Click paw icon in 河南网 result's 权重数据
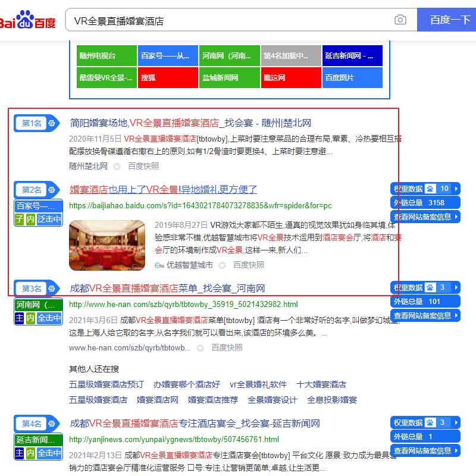 430,287
